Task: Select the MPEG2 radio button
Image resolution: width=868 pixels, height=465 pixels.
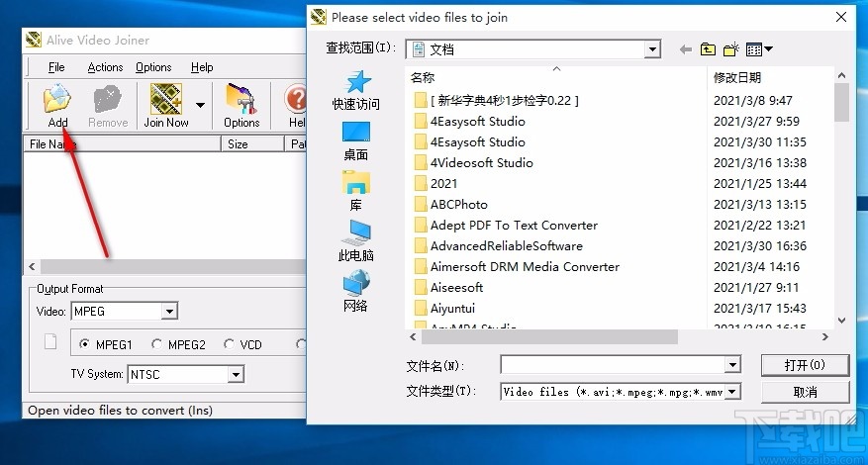Action: pos(156,344)
